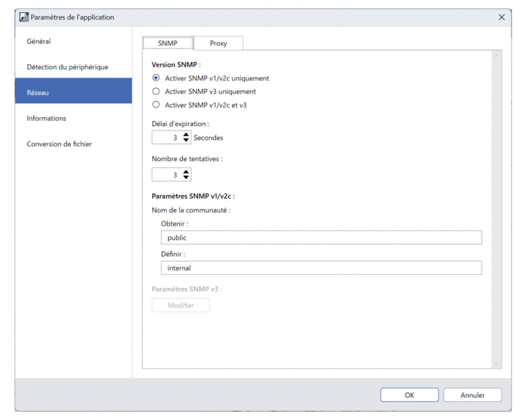Open the Informations category
This screenshot has width=524, height=420.
tap(74, 119)
